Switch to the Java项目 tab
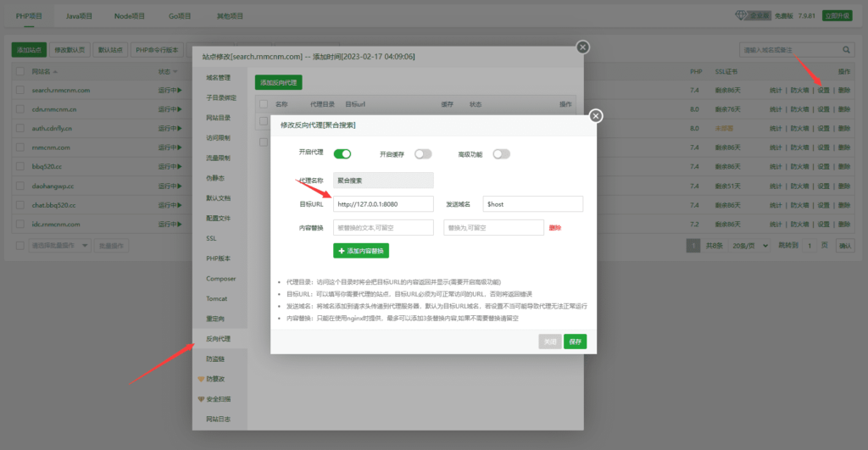This screenshot has width=868, height=450. 79,16
